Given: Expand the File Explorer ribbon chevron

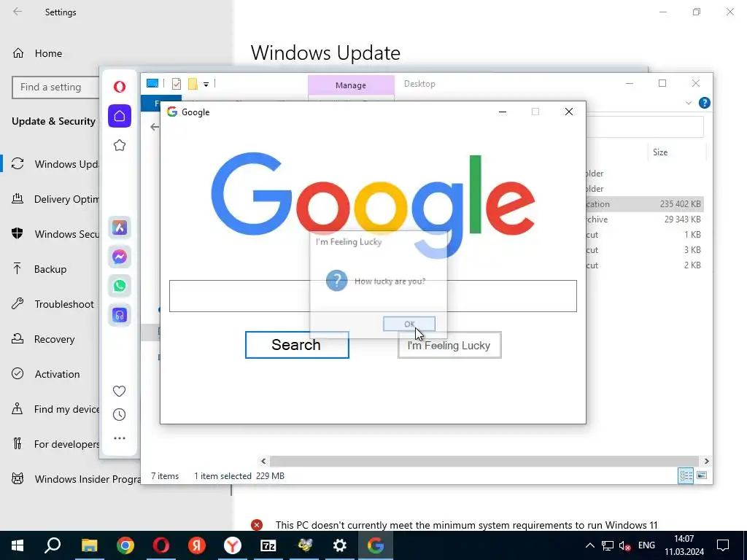Looking at the screenshot, I should coord(689,103).
